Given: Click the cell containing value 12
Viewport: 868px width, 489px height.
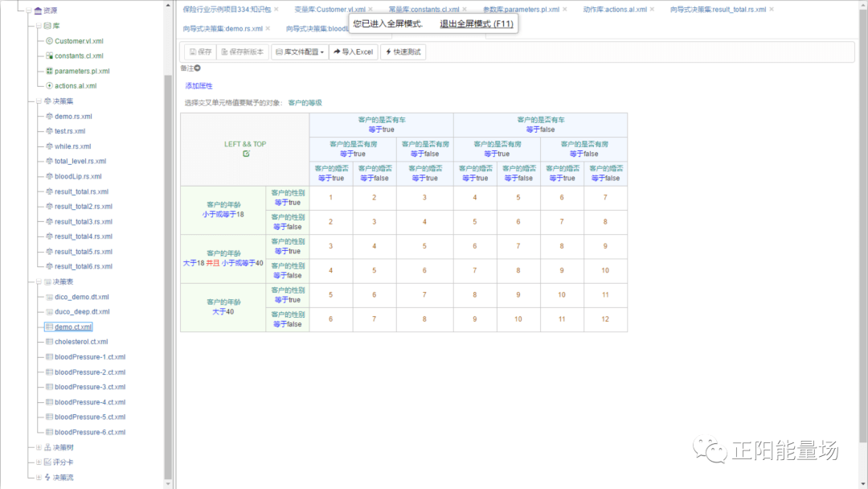Looking at the screenshot, I should (605, 319).
